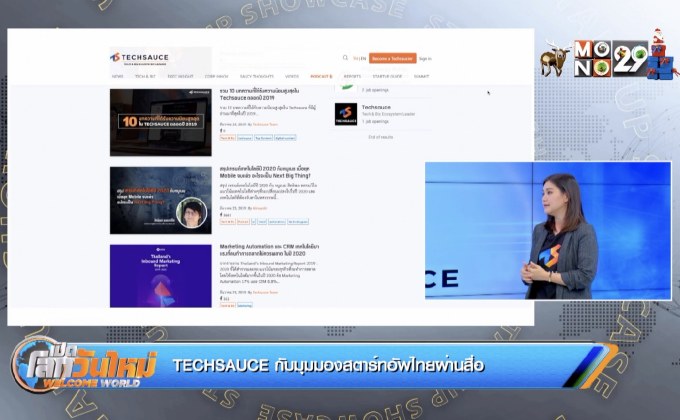Viewport: 680px width, 420px height.
Task: Click the first orange tag under the top article
Action: pos(228,138)
